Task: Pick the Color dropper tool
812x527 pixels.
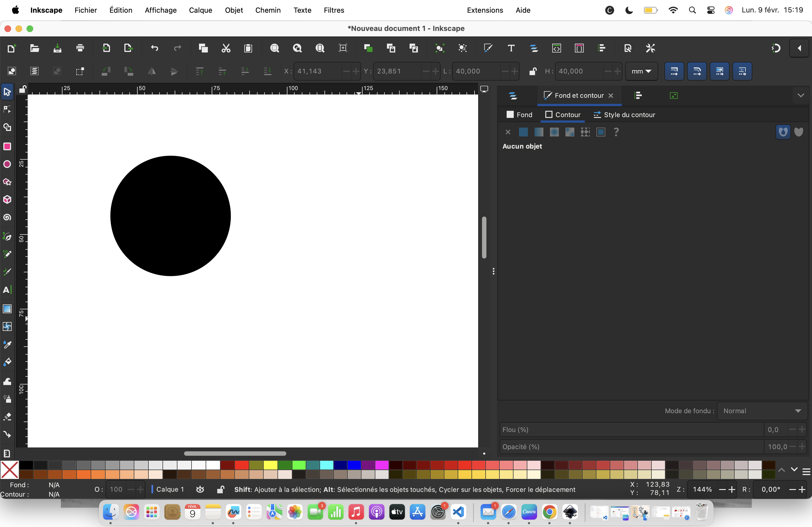Action: coord(7,345)
